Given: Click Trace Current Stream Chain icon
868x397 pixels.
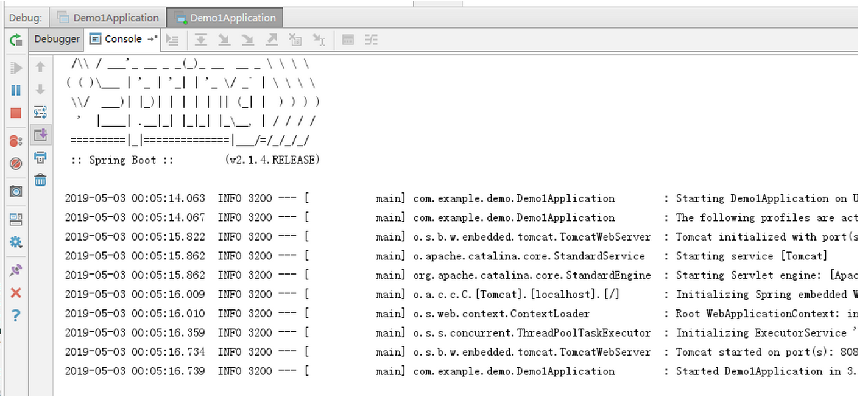Looking at the screenshot, I should (x=371, y=40).
